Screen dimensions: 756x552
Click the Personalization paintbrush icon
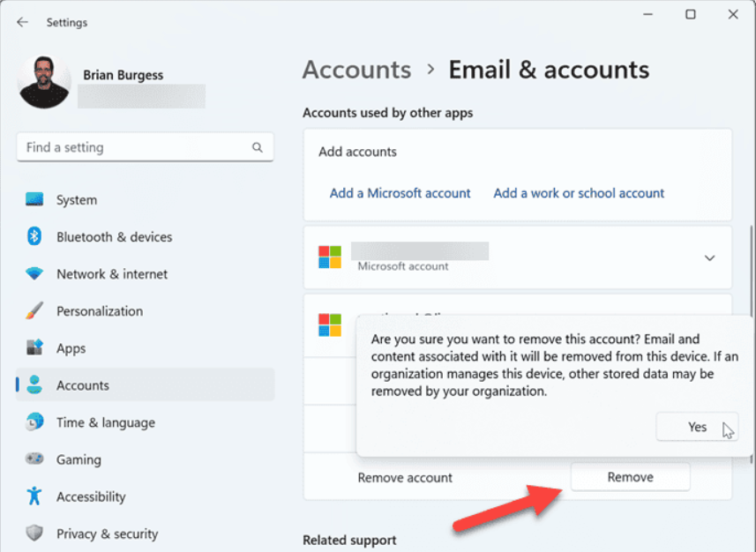coord(34,311)
